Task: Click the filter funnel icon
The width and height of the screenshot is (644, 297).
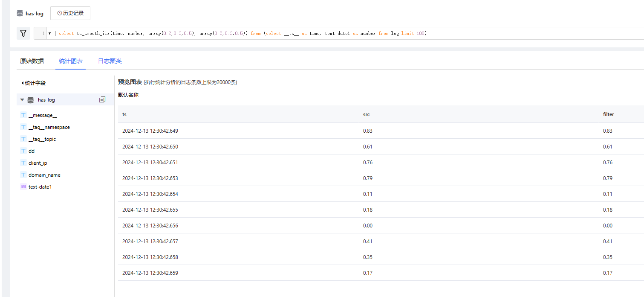Action: coord(23,33)
